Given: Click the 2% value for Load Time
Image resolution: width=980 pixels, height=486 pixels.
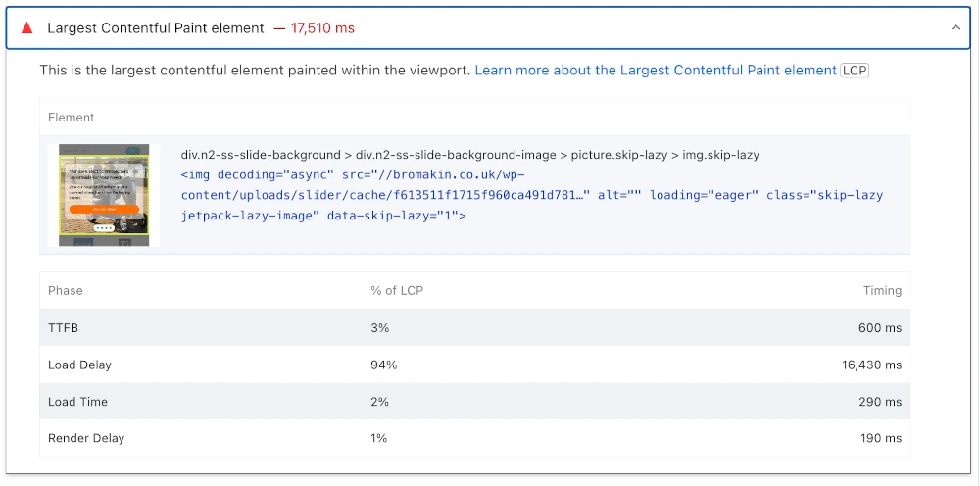Looking at the screenshot, I should tap(379, 402).
